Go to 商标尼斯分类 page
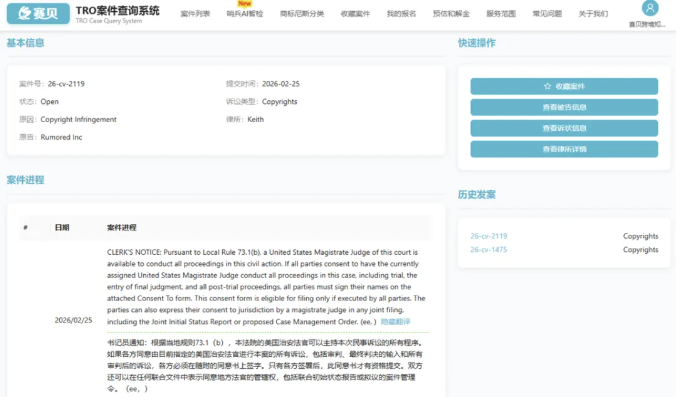Viewport: 688px width, 400px height. pos(300,14)
